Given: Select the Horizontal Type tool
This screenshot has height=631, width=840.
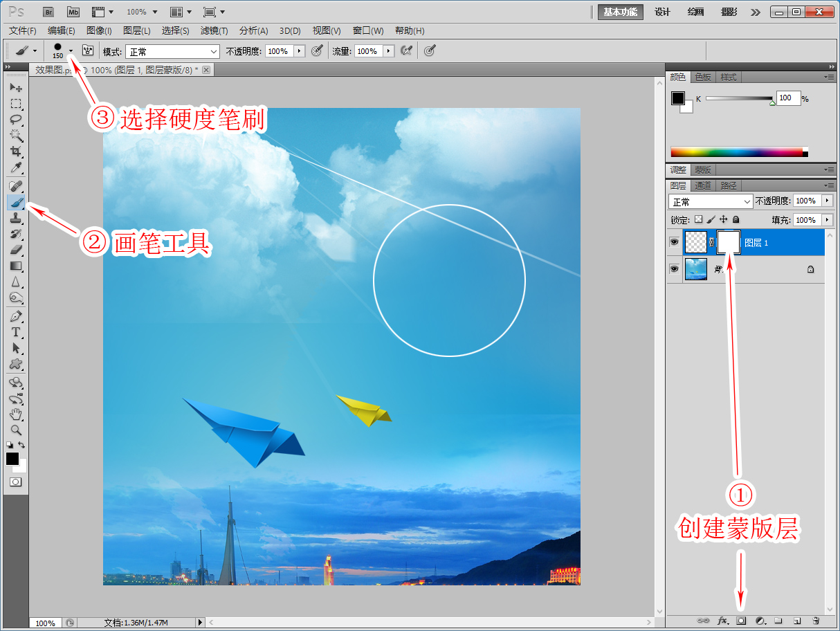Looking at the screenshot, I should coord(15,332).
